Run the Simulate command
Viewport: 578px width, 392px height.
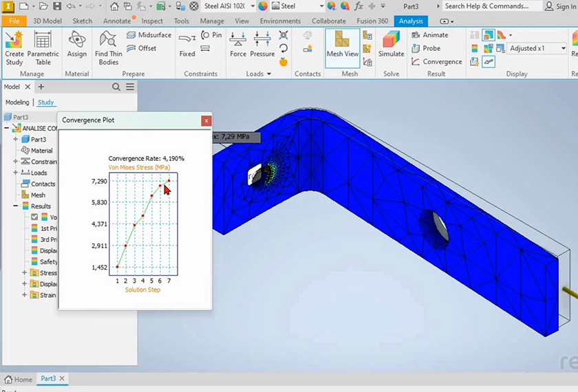pyautogui.click(x=391, y=47)
